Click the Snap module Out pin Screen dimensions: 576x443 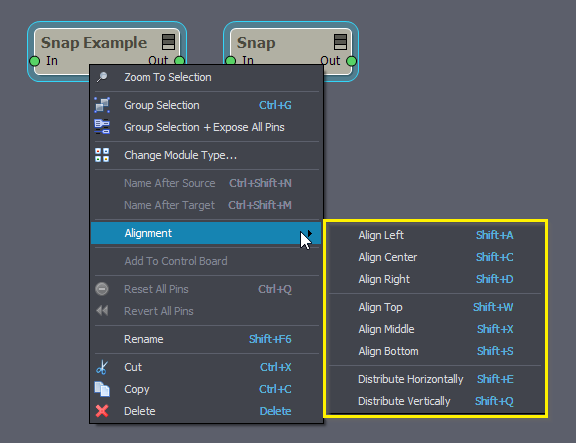tap(351, 61)
